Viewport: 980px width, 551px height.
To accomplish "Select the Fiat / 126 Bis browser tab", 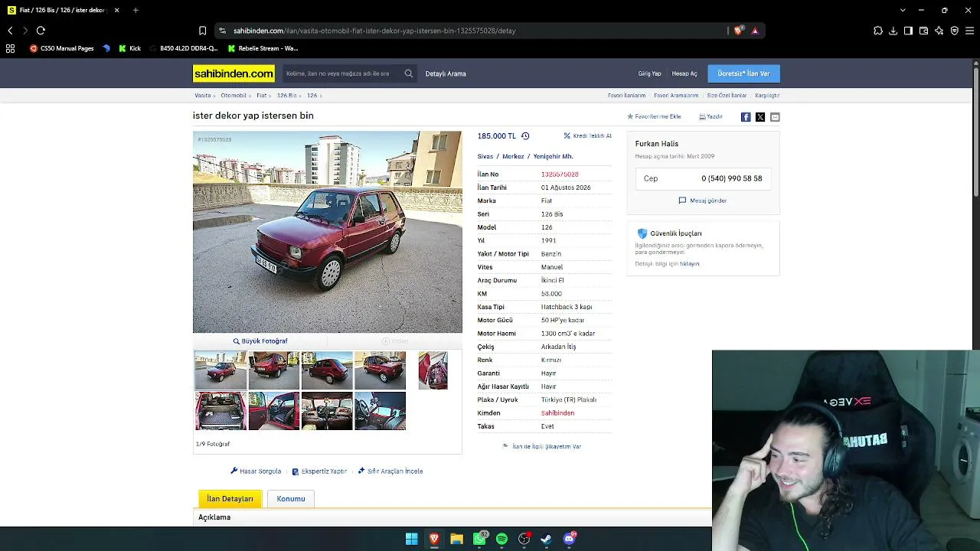I will point(64,10).
